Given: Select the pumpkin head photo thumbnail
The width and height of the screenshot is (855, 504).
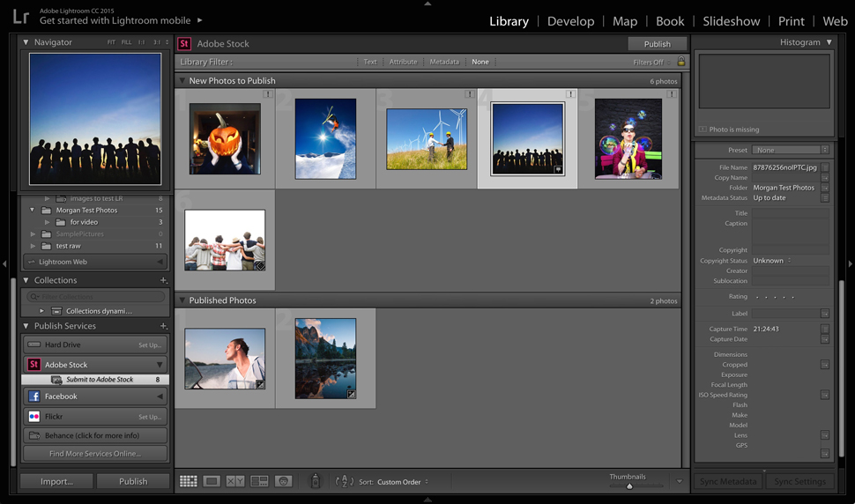Looking at the screenshot, I should click(x=225, y=138).
